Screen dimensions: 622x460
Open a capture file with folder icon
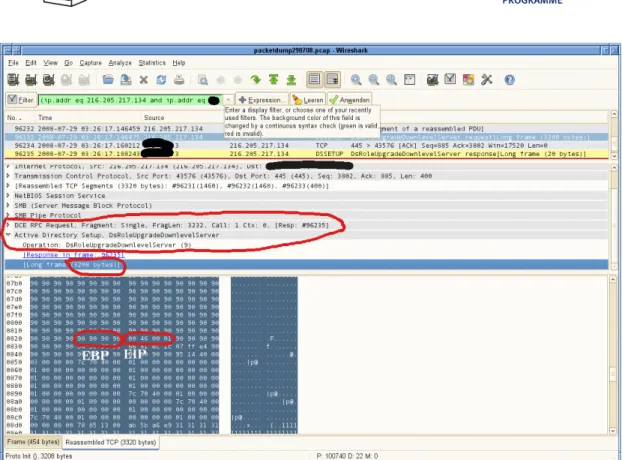pos(108,80)
